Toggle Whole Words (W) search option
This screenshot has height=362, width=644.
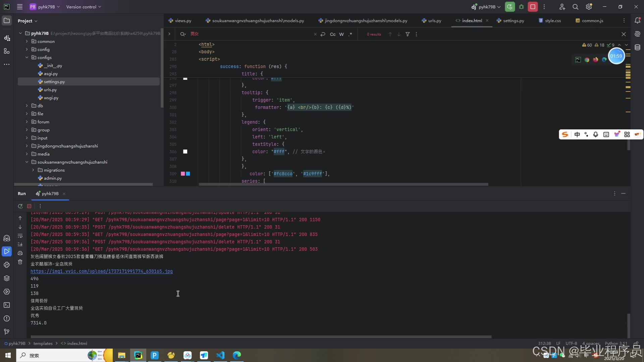[341, 34]
